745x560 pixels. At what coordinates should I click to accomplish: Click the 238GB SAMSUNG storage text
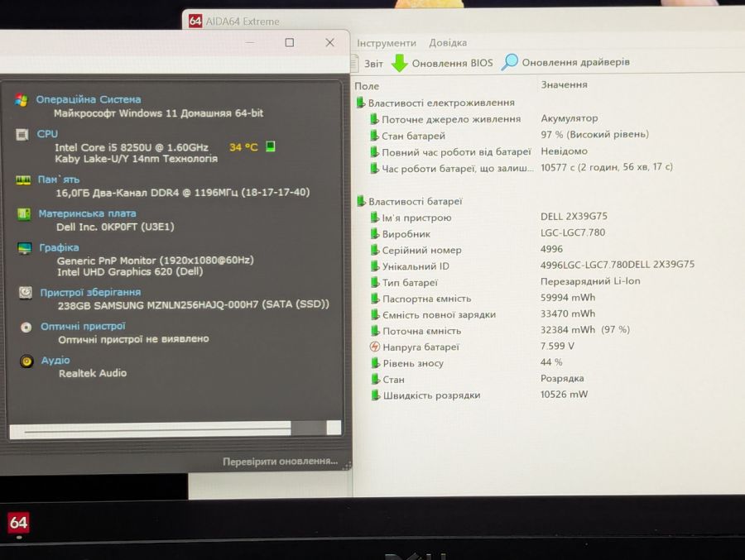(194, 304)
